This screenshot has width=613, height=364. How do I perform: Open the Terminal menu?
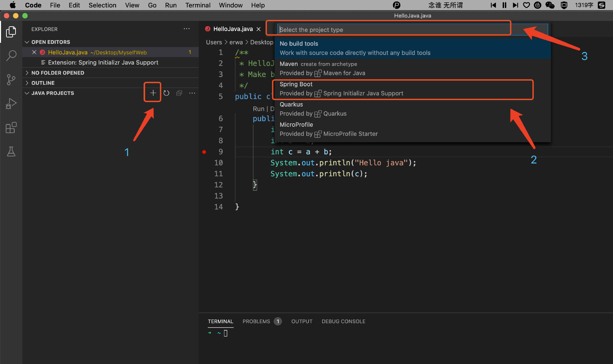(198, 5)
